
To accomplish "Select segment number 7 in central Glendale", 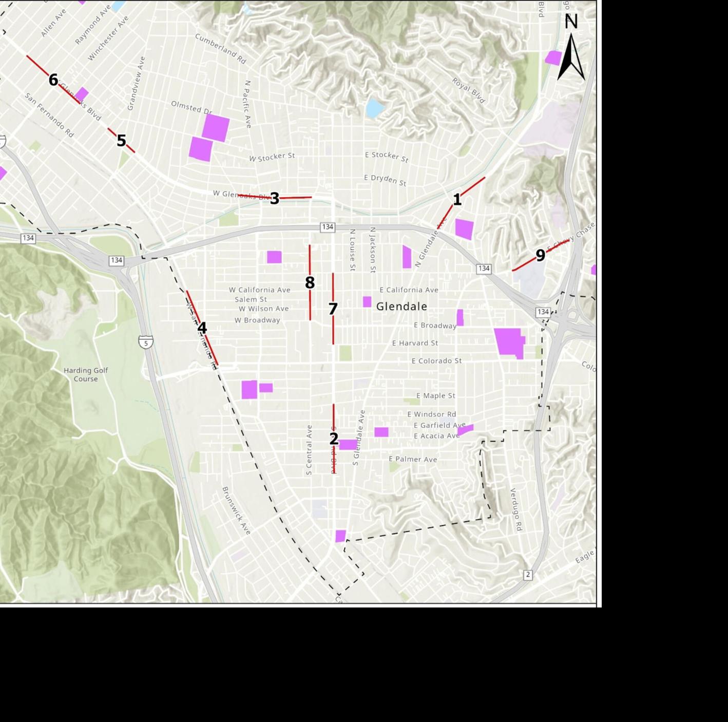I will (333, 309).
